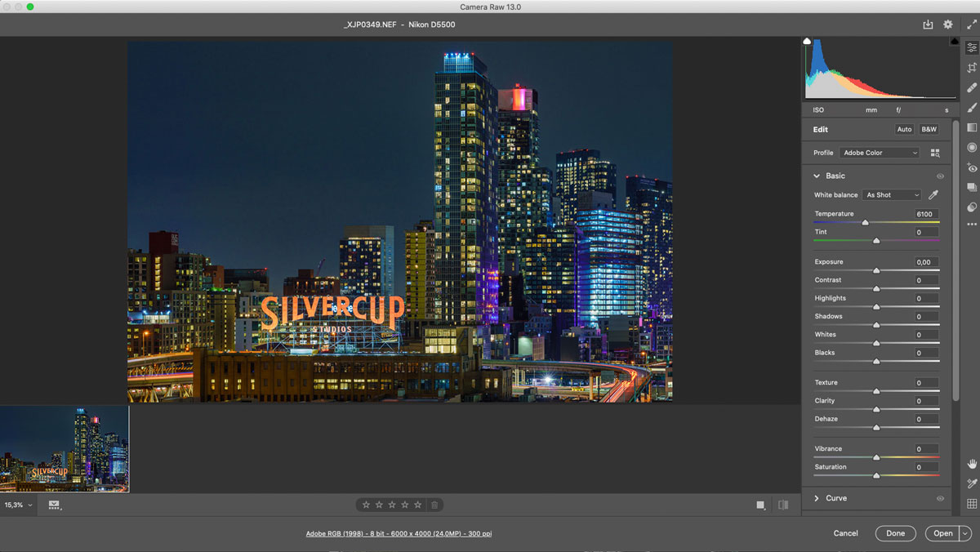Viewport: 980px width, 552px height.
Task: Click the trash icon beside the rating stars
Action: click(x=434, y=505)
